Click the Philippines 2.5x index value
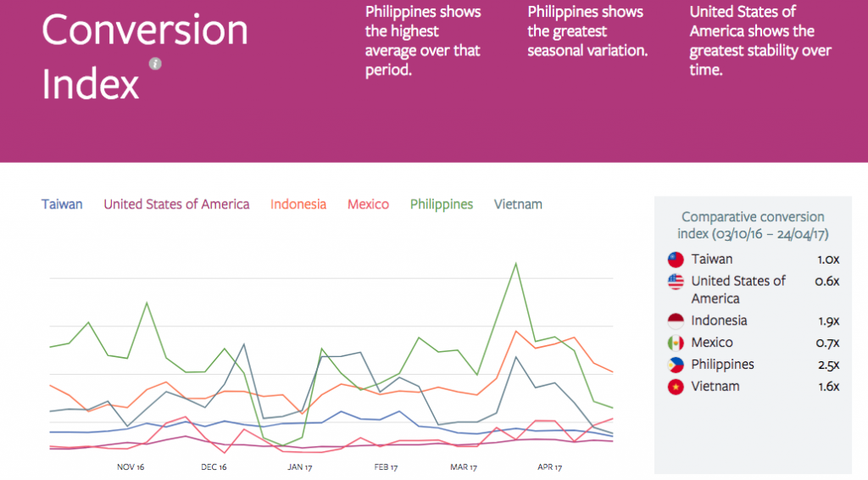This screenshot has height=480, width=868. tap(827, 365)
